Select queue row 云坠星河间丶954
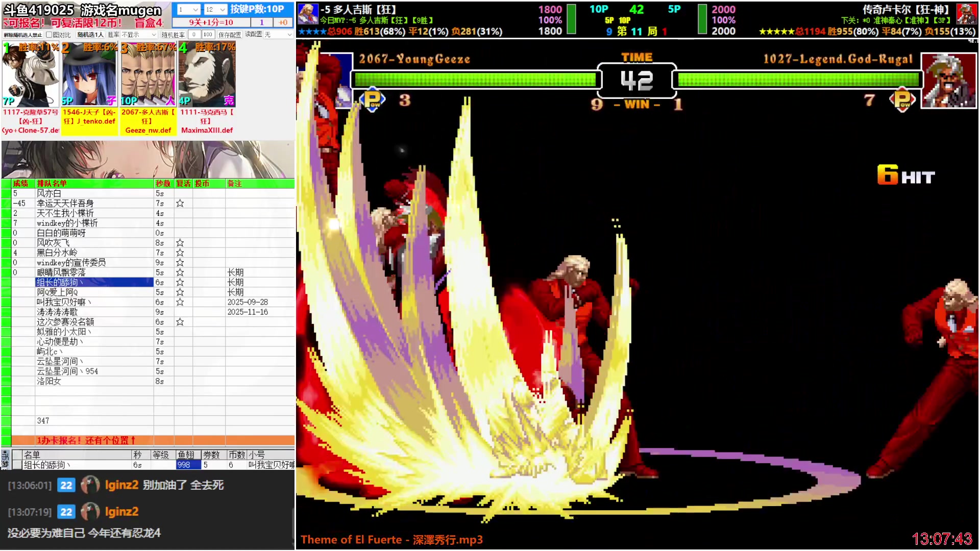The width and height of the screenshot is (980, 551). (x=148, y=371)
